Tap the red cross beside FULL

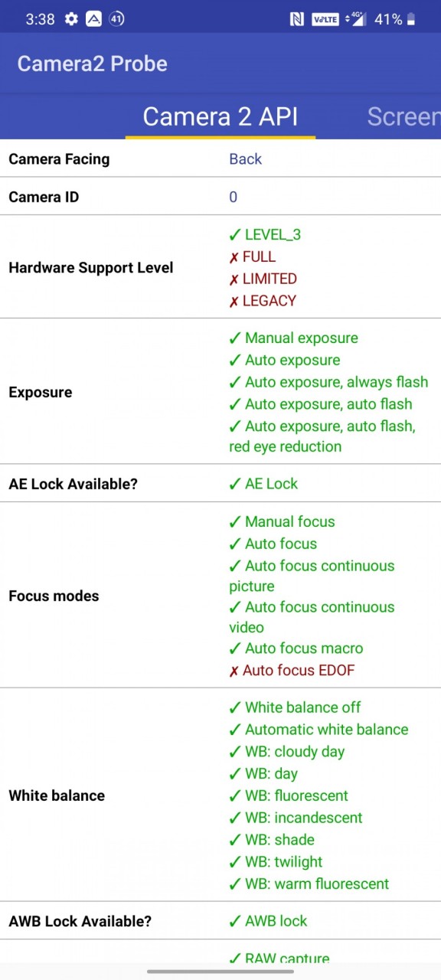(234, 257)
